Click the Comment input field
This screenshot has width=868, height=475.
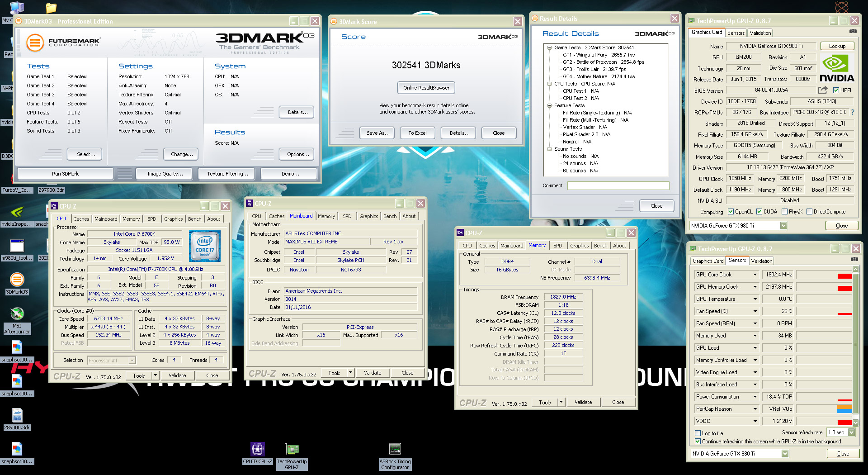618,185
